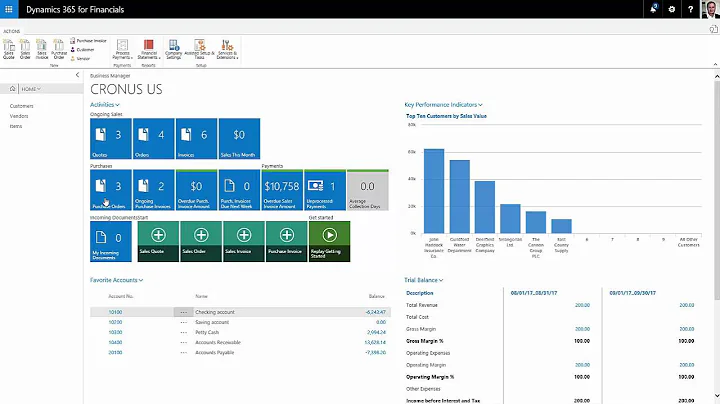Expand the Favorite Accounts dropdown
This screenshot has height=404, width=720.
(x=117, y=280)
